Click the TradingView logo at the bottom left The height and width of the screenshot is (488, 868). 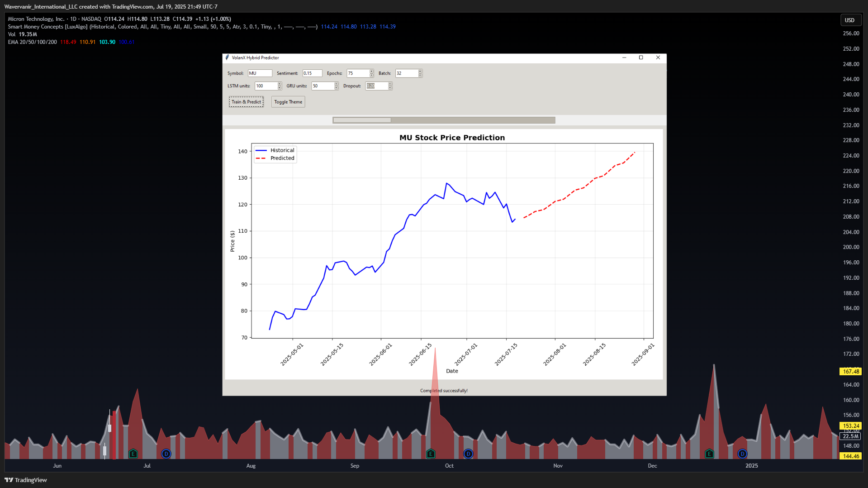click(26, 480)
